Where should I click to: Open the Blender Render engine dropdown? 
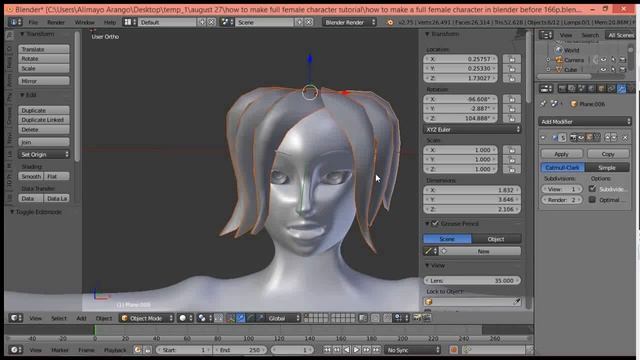tap(349, 22)
